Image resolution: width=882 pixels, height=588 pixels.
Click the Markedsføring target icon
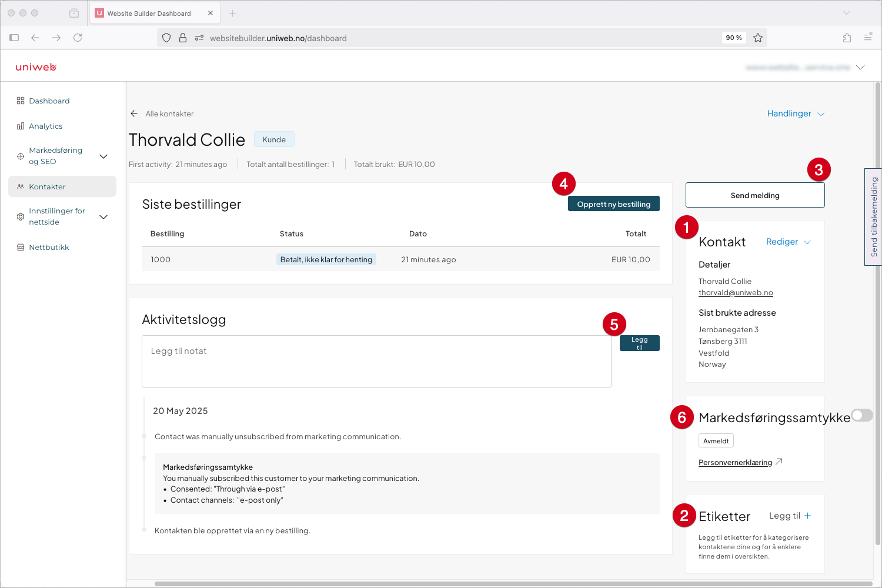21,156
